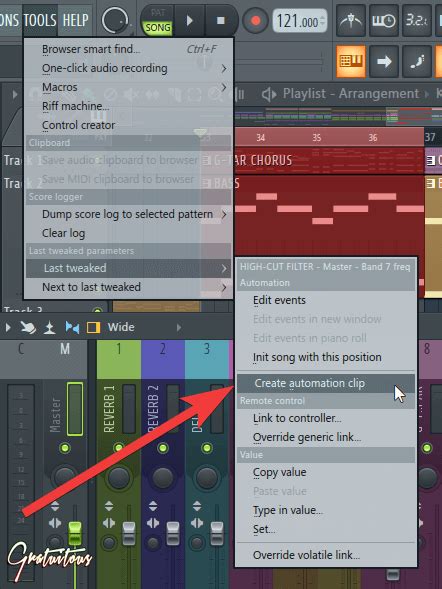The height and width of the screenshot is (589, 442).
Task: Select Override volatile link
Action: (x=326, y=555)
